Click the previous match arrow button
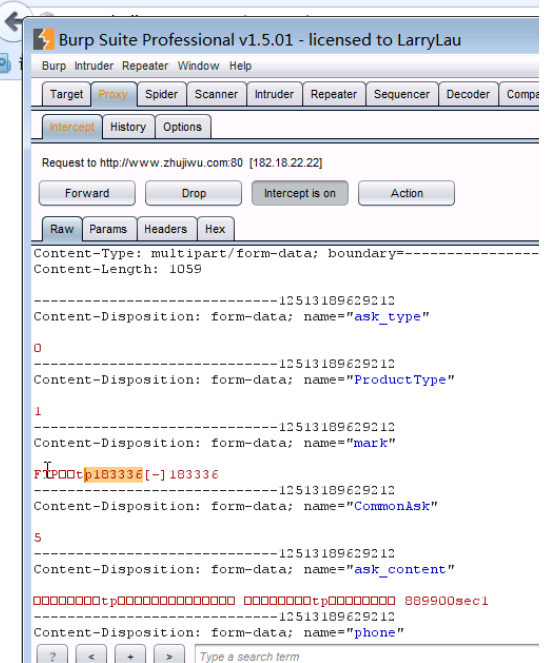Screen dimensions: 558x663 coord(91,655)
